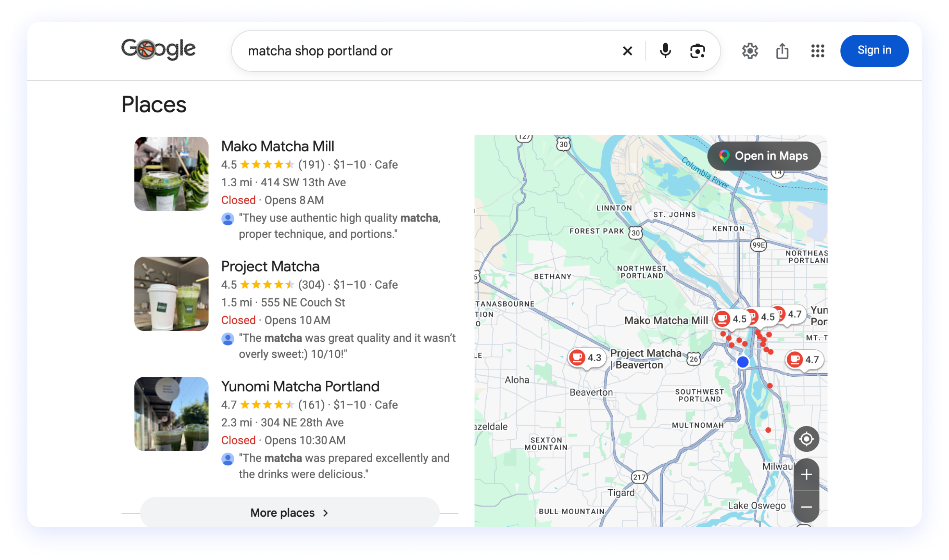Open search settings gear

point(750,51)
